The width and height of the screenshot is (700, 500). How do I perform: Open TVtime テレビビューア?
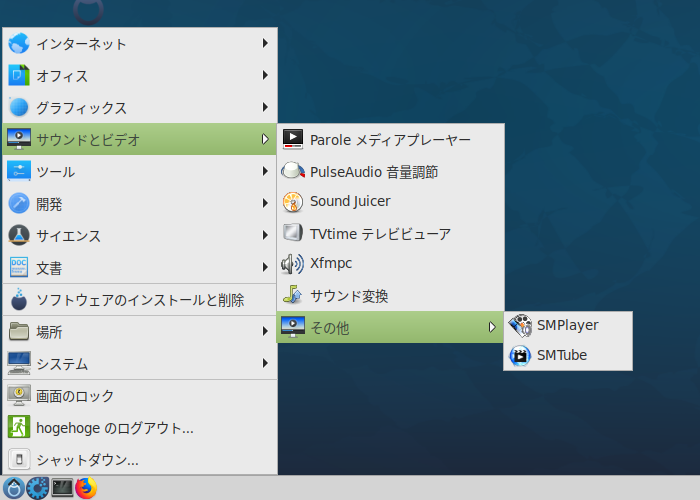tap(391, 233)
